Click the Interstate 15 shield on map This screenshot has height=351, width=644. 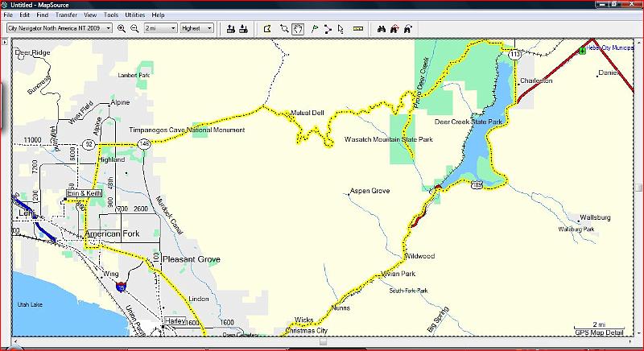coord(121,286)
